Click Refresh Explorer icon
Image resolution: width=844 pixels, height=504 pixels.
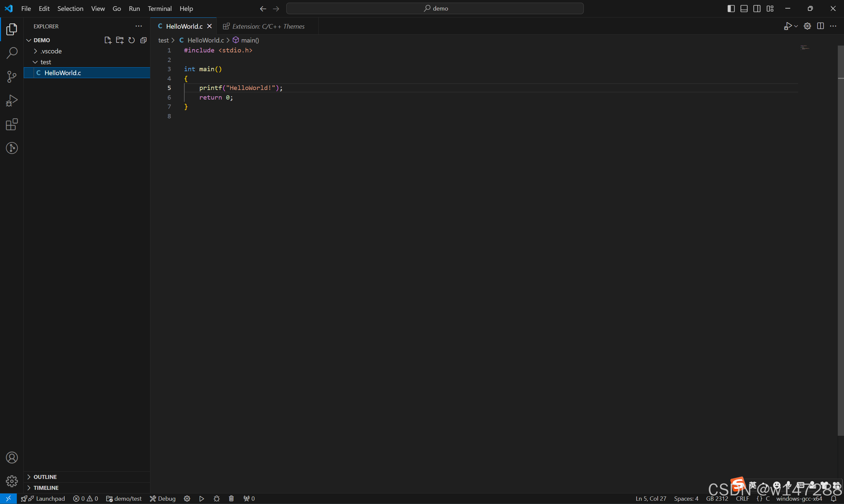click(x=132, y=40)
